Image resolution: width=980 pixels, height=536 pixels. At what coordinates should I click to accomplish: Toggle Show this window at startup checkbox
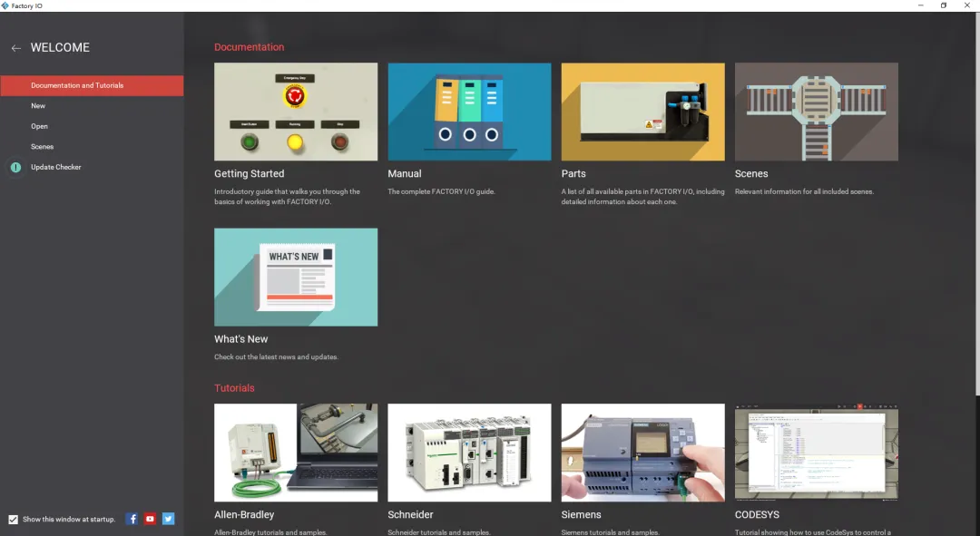pos(13,519)
